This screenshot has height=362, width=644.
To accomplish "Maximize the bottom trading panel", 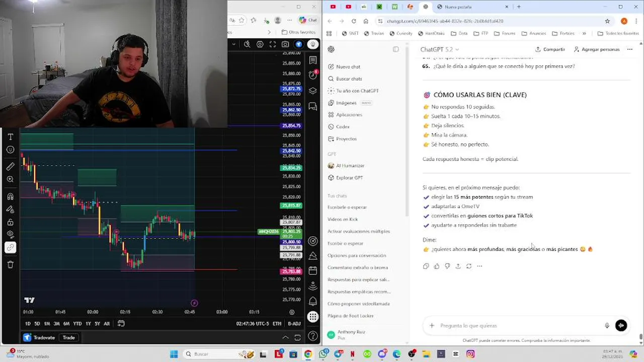I will [298, 337].
